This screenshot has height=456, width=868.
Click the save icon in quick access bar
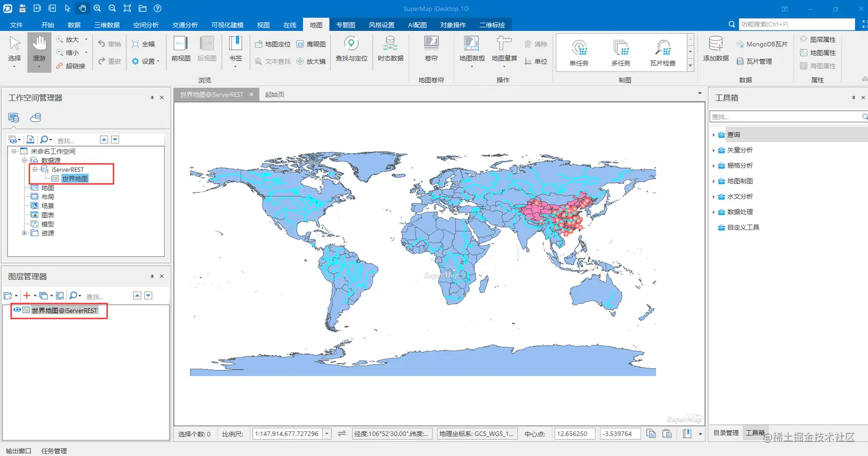coord(22,9)
